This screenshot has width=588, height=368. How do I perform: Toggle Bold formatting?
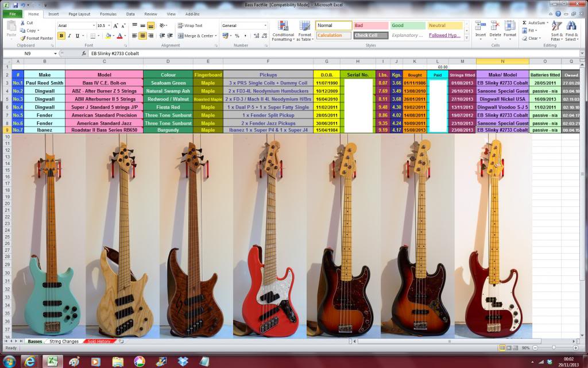[x=61, y=36]
